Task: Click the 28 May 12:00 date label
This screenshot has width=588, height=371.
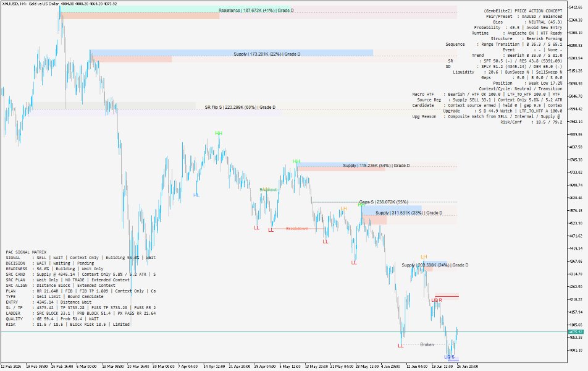Action: click(367, 367)
